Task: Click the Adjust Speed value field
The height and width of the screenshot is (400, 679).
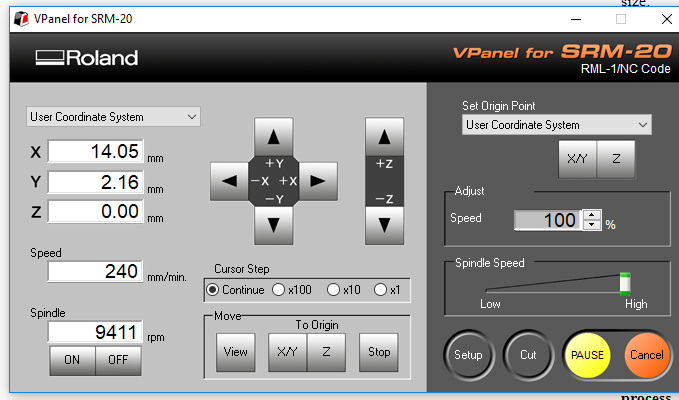Action: tap(548, 220)
